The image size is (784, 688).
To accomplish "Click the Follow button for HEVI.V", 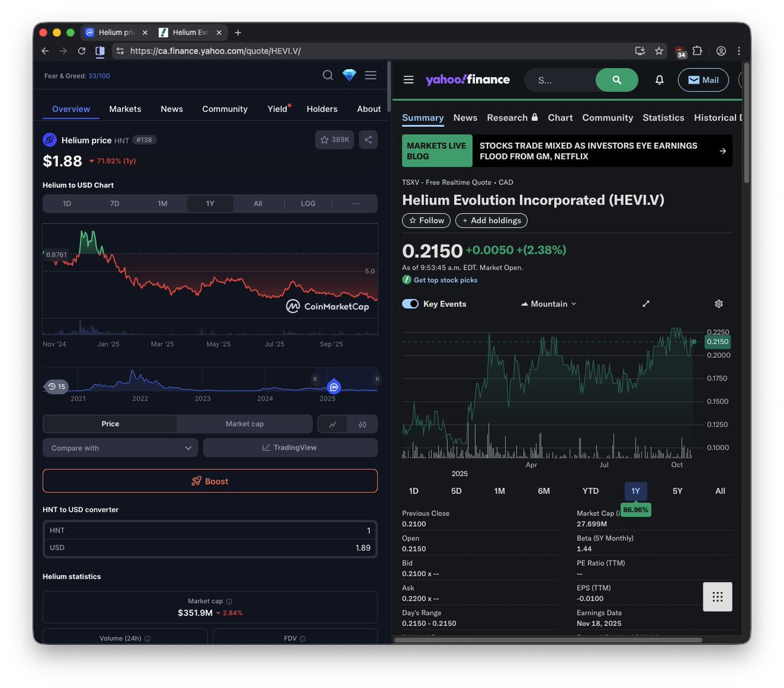I will tap(426, 221).
